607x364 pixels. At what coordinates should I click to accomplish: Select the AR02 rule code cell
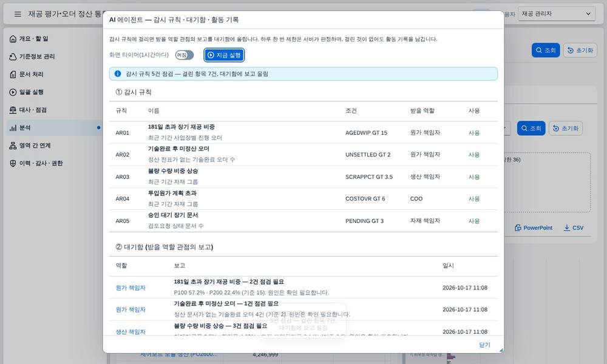[123, 155]
